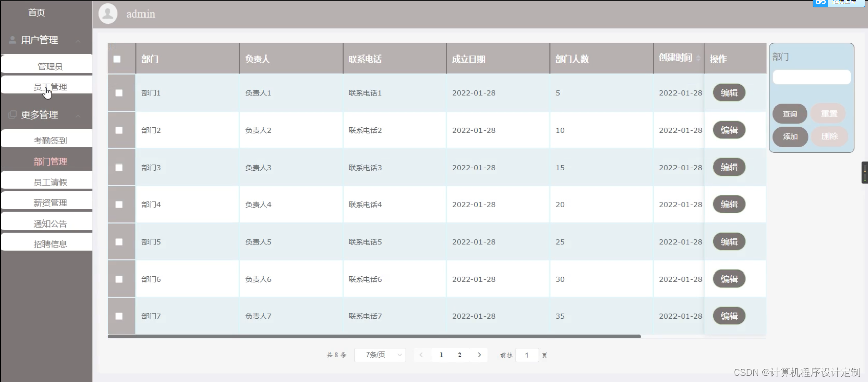Screen dimensions: 868x382
Task: Open the 员工请假 menu item
Action: [46, 180]
